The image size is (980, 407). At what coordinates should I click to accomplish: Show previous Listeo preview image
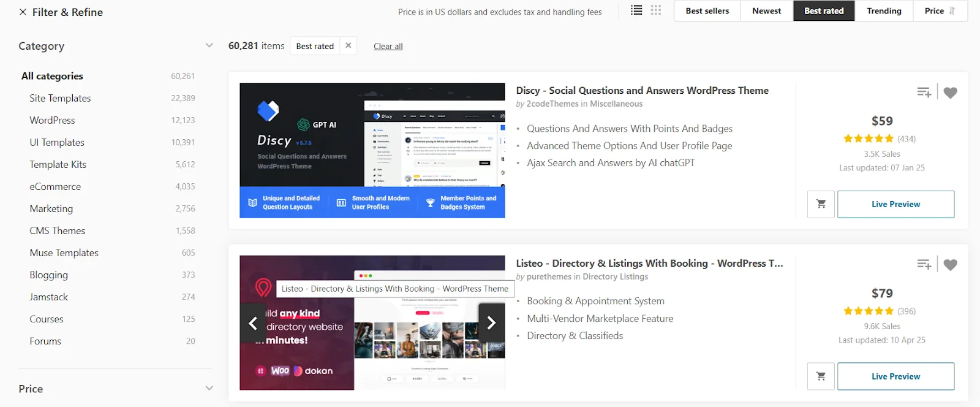coord(253,322)
